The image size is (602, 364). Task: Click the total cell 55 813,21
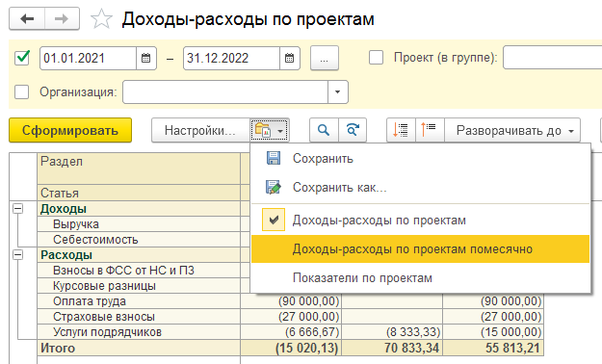493,348
